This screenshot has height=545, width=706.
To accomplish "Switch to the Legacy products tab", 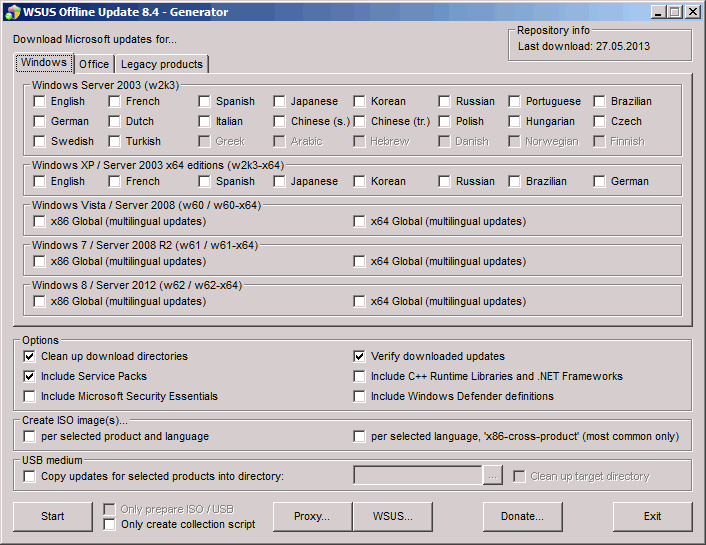I will (162, 64).
